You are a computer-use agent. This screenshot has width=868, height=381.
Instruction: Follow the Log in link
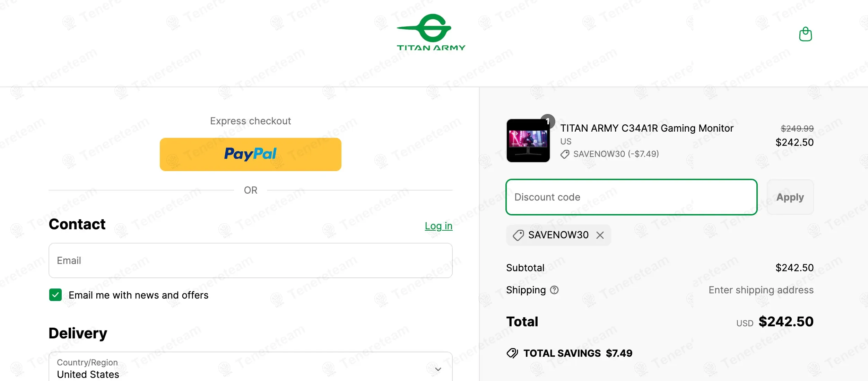439,226
